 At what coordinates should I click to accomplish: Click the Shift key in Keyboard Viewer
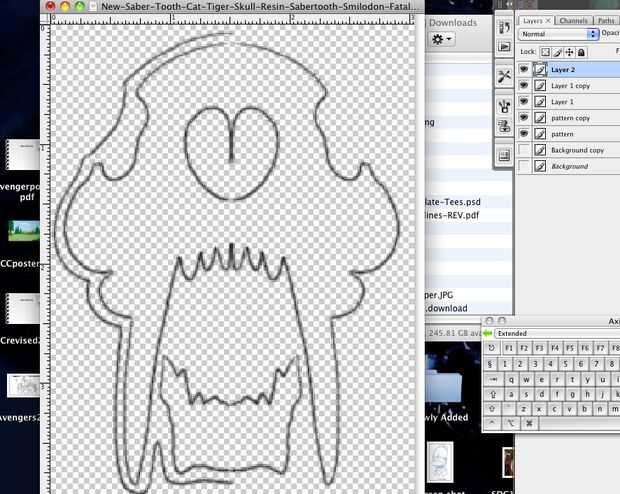pyautogui.click(x=491, y=409)
